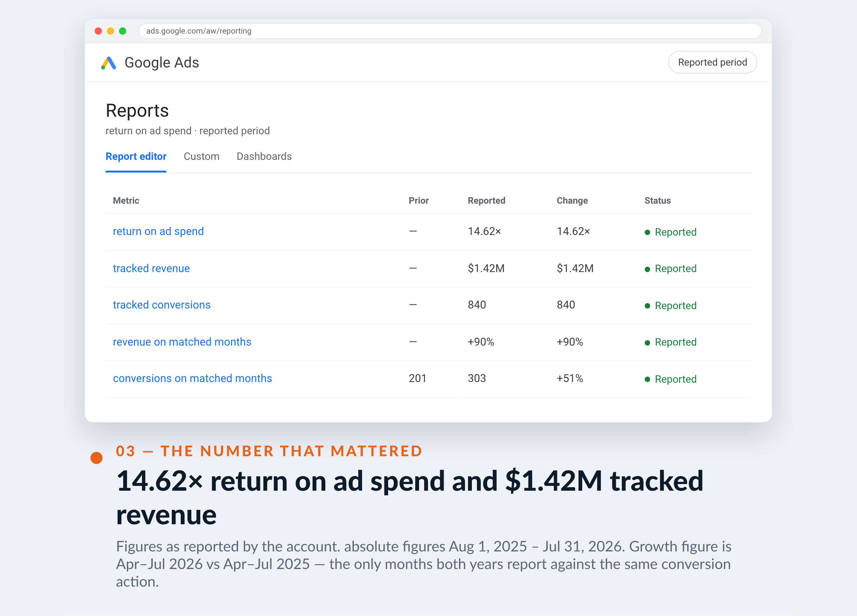Image resolution: width=857 pixels, height=616 pixels.
Task: Click the Reported status for tracked conversions
Action: pos(671,306)
